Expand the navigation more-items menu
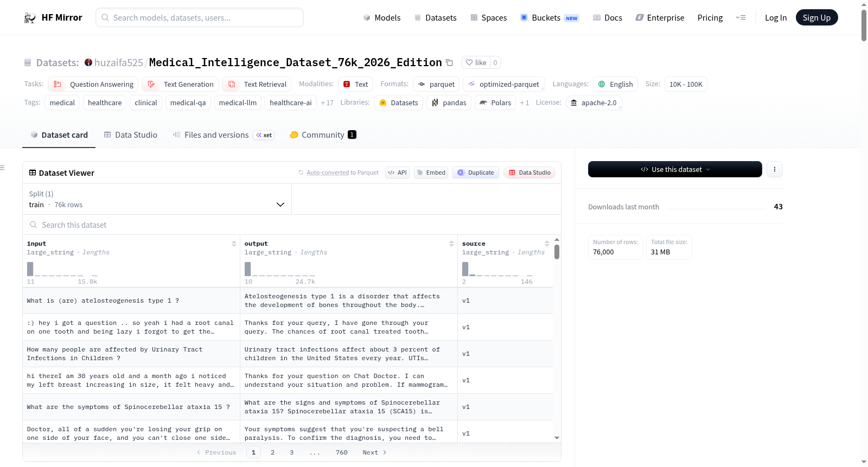 click(741, 17)
